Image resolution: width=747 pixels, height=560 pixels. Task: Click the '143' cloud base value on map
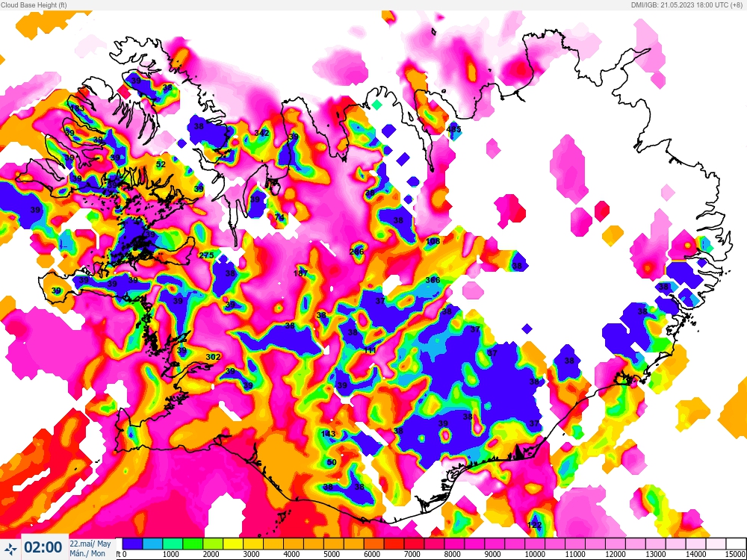click(x=328, y=434)
